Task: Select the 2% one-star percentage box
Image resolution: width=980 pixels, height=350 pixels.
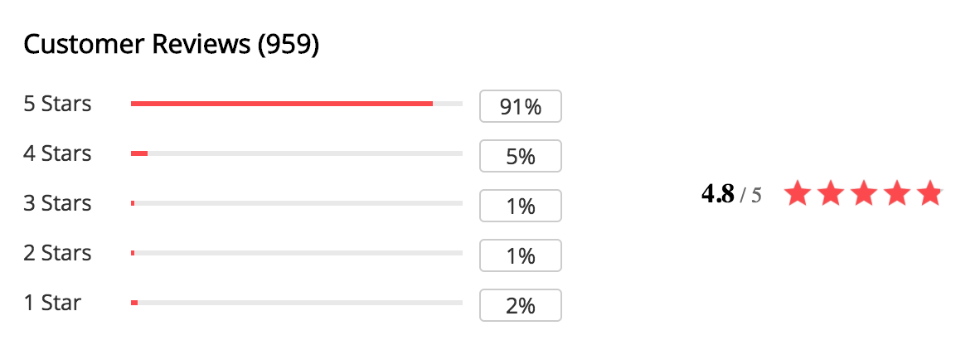Action: pos(521,305)
